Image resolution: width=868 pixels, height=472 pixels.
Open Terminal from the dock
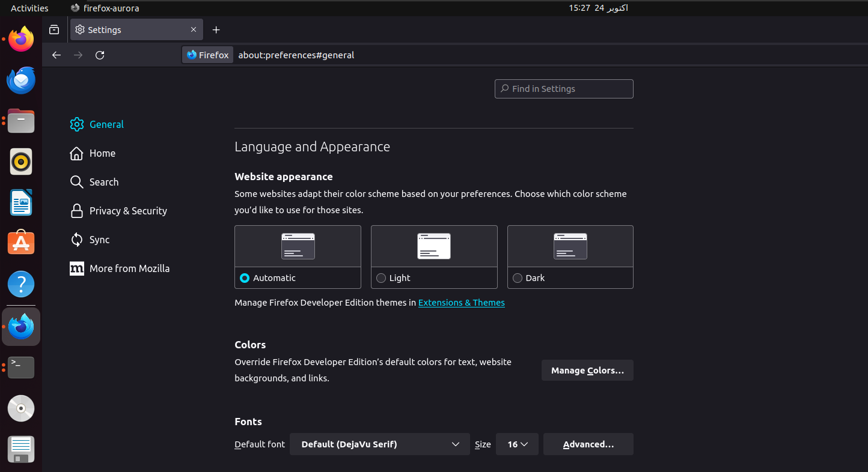(21, 367)
